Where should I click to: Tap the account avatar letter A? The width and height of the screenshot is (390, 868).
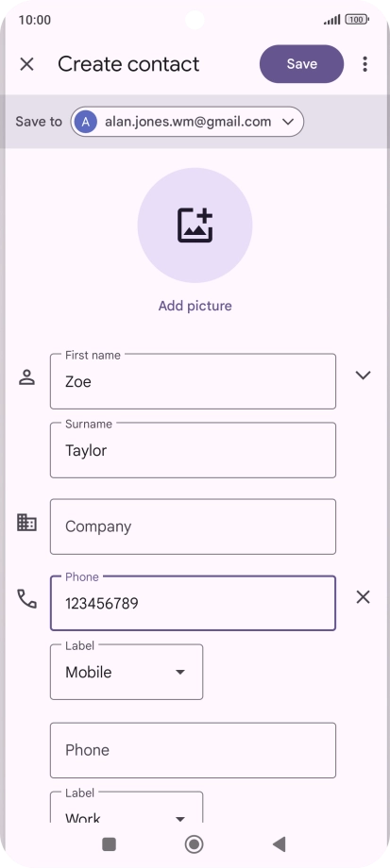coord(85,122)
